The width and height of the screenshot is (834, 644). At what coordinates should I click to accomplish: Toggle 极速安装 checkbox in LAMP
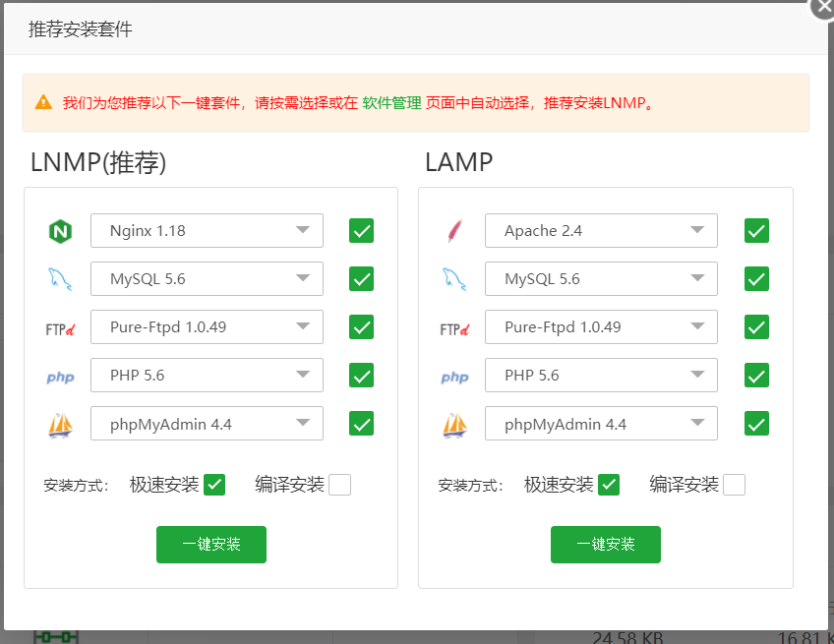point(609,485)
